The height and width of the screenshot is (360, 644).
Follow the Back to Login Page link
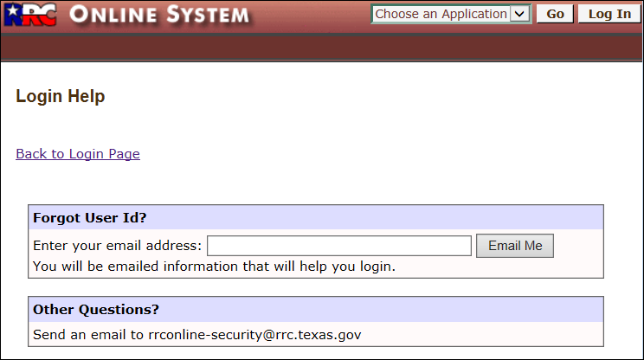78,154
